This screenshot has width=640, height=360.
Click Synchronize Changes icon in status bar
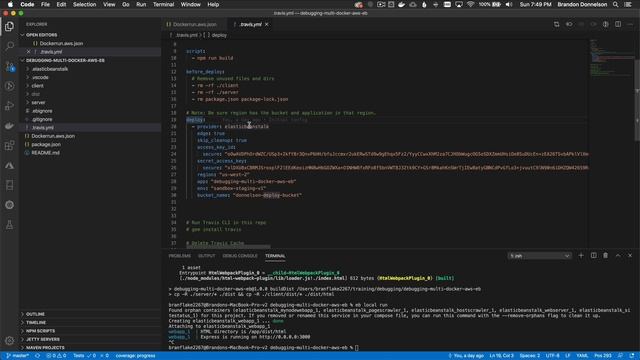pyautogui.click(x=38, y=356)
